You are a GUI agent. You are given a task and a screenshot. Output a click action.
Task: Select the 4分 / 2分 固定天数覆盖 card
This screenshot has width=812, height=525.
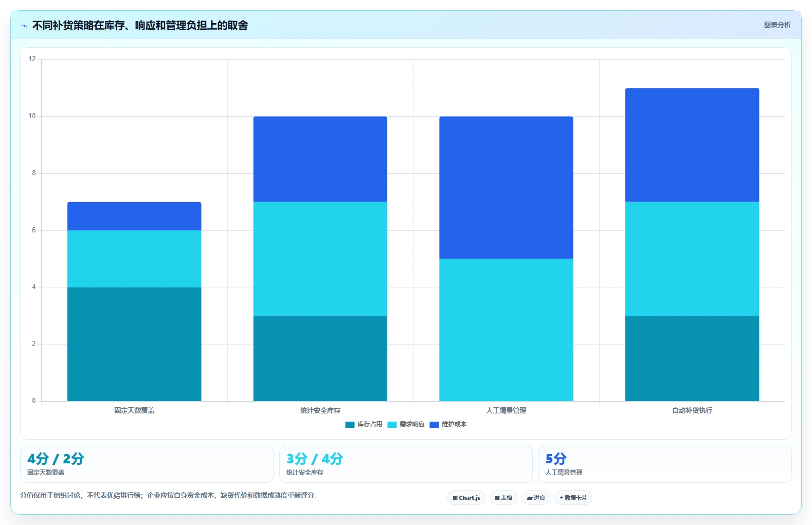click(x=147, y=464)
